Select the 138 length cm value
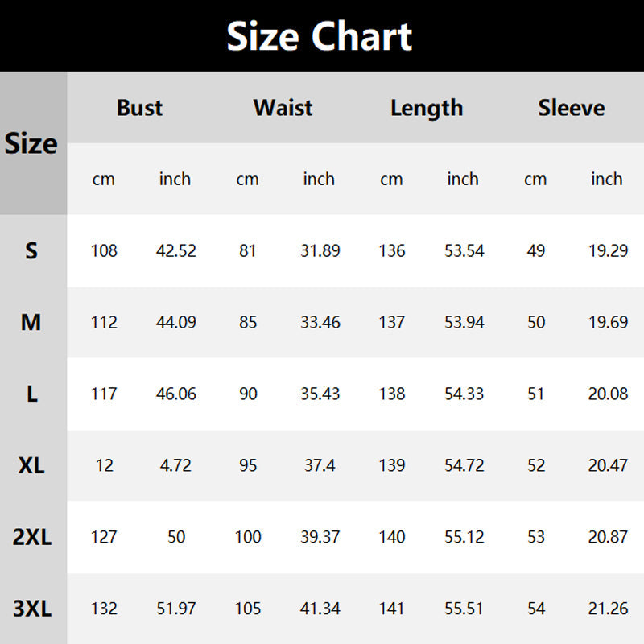 391,394
